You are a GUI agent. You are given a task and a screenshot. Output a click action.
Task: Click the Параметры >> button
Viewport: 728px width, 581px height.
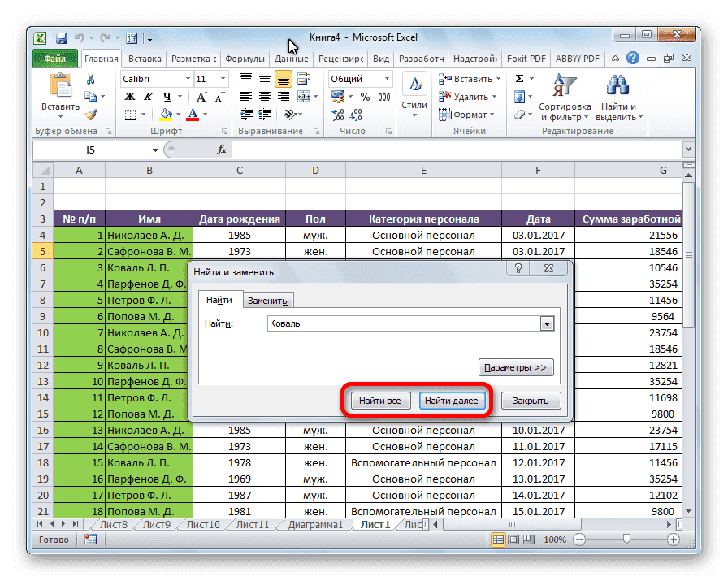point(516,367)
